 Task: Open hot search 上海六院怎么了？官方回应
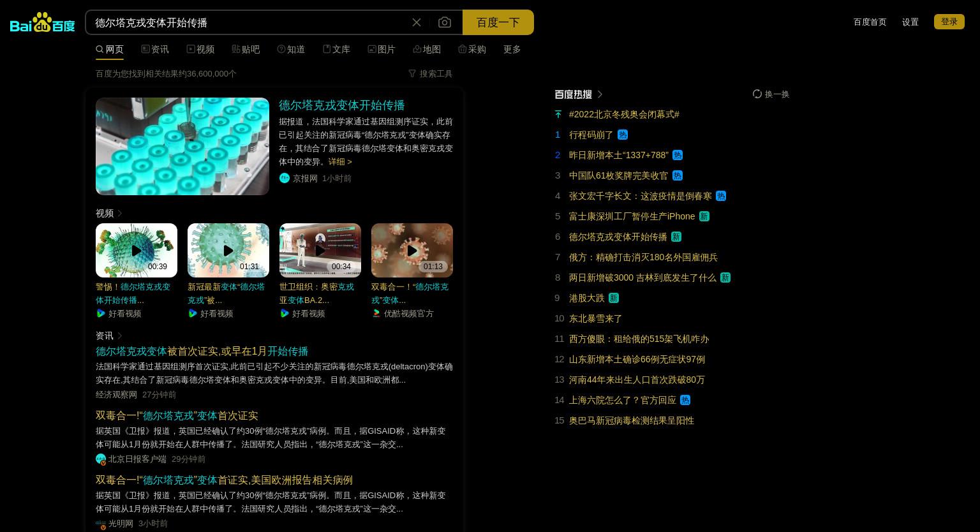coord(623,400)
